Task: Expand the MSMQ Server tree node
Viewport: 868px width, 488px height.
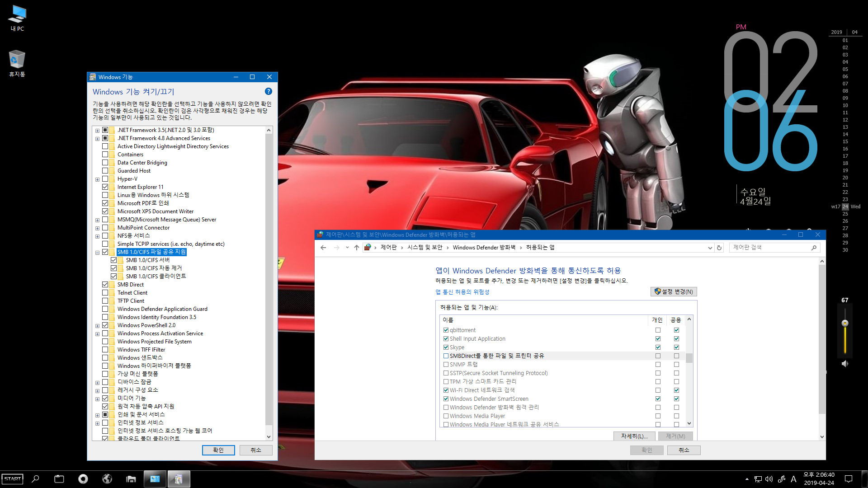Action: [97, 220]
